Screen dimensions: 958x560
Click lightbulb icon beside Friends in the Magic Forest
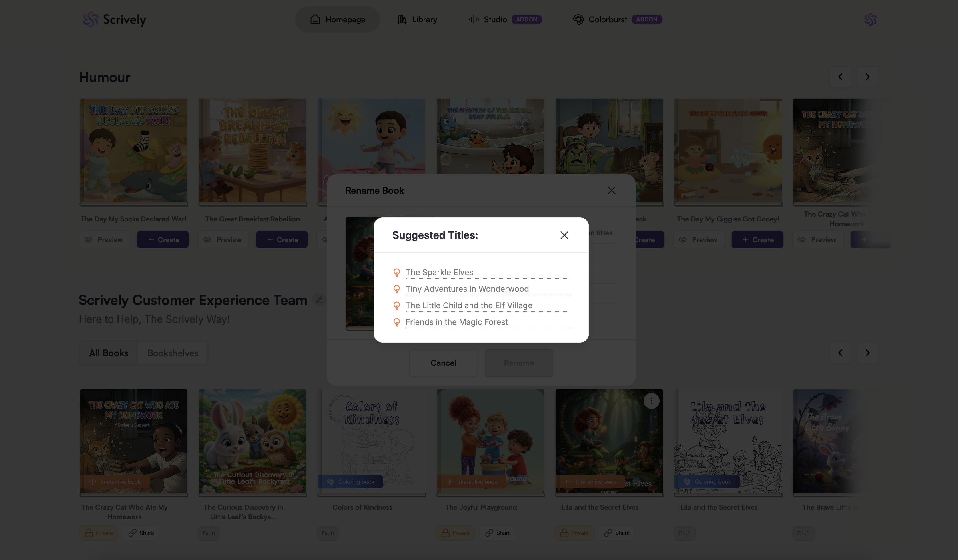396,322
